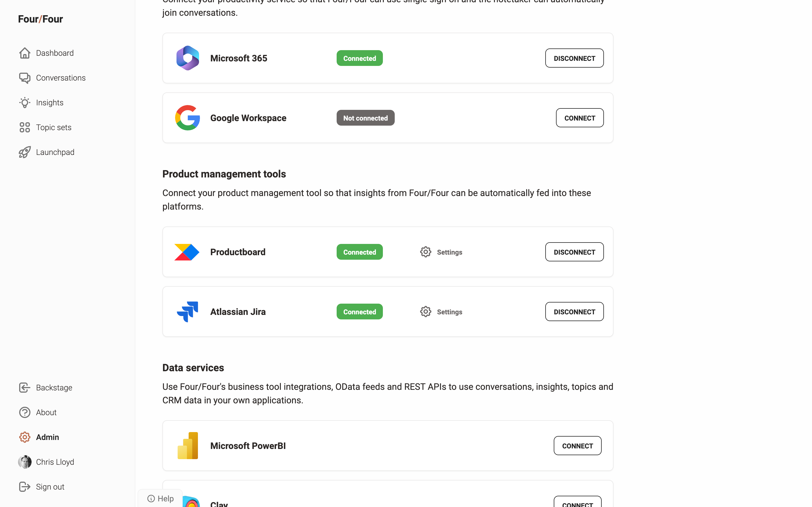812x507 pixels.
Task: Click the Sign out icon
Action: [x=25, y=487]
